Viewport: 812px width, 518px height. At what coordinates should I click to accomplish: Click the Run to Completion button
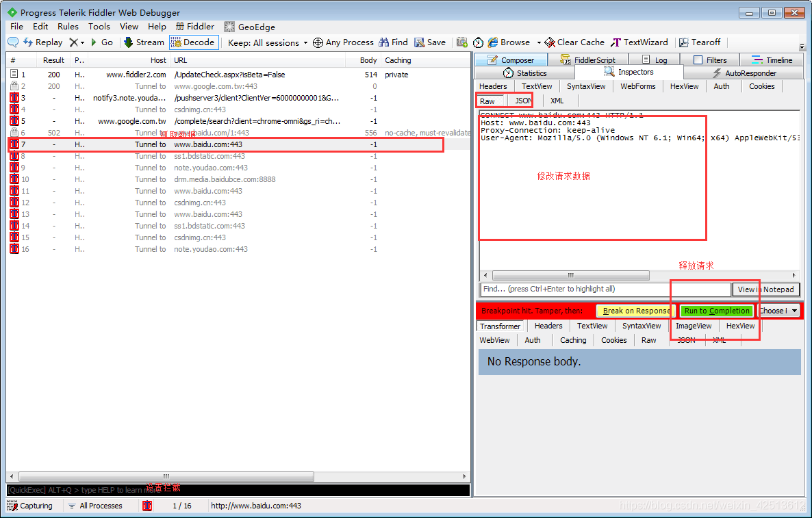click(x=718, y=311)
